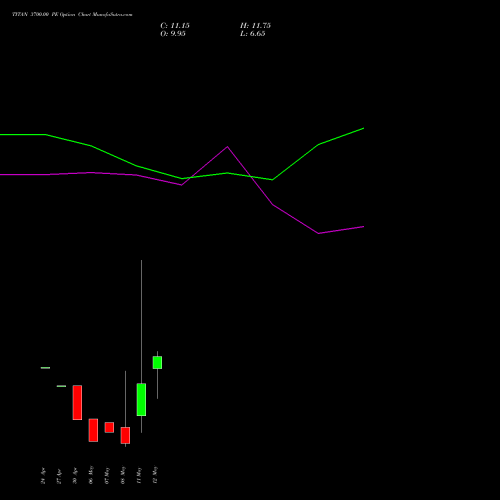
Task: Click the flat dash candle for 24 Apr
Action: [45, 368]
